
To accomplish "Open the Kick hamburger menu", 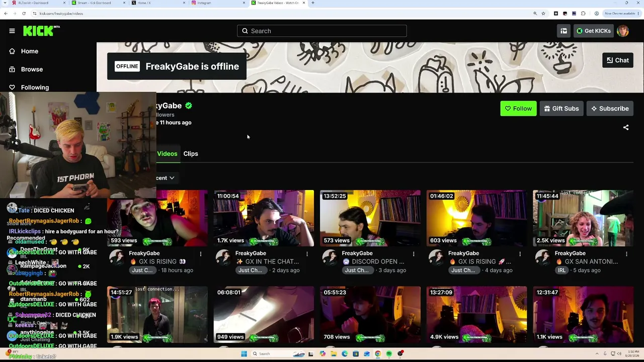I will (x=12, y=31).
